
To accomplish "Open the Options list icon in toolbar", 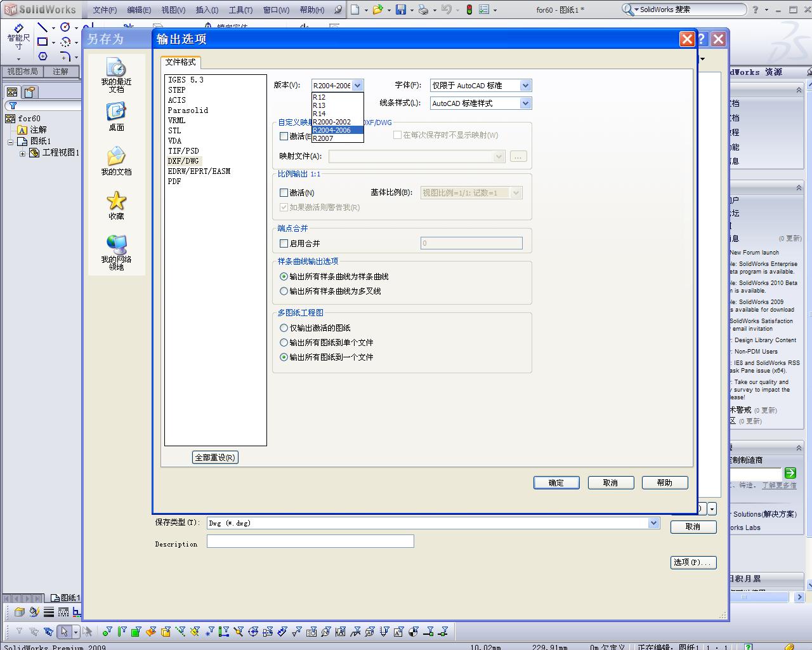I will coord(484,10).
